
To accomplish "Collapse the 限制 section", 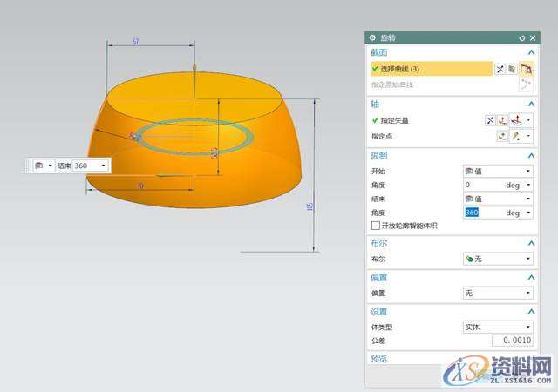I will click(531, 156).
